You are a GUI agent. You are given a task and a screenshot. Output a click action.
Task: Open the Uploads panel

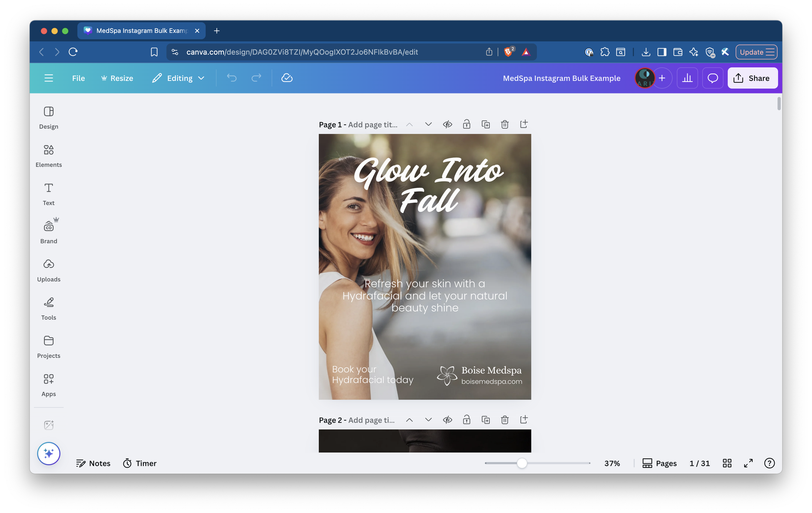(49, 270)
